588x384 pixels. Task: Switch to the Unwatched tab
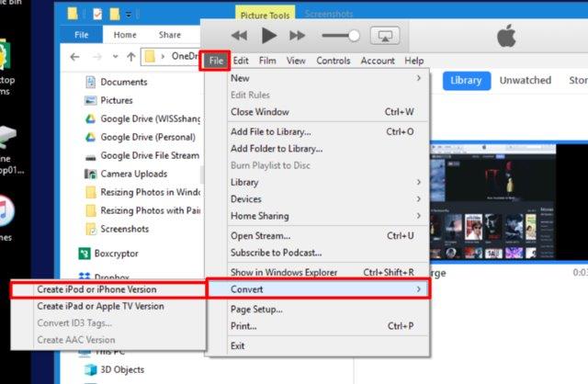coord(525,81)
